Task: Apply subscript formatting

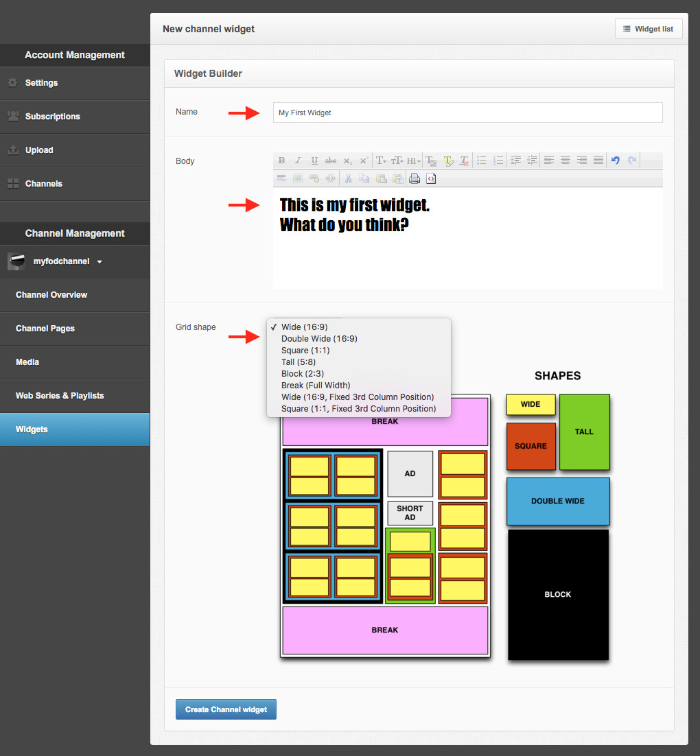Action: pos(347,161)
